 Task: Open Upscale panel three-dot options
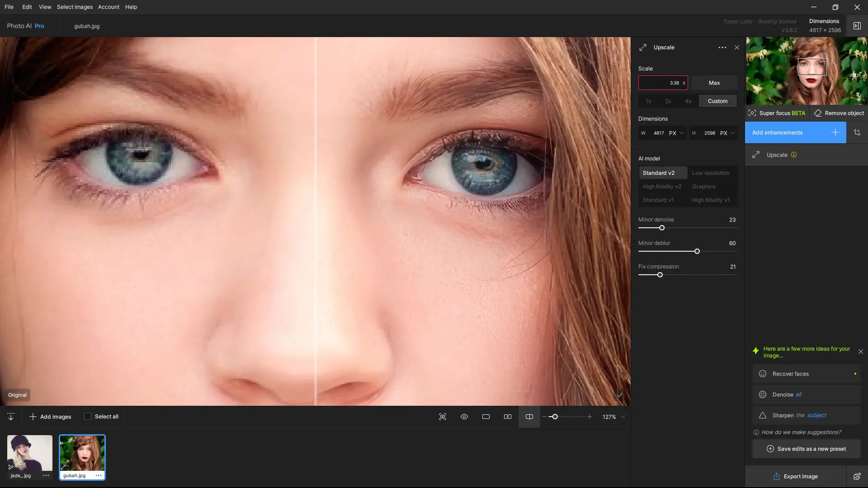click(722, 47)
